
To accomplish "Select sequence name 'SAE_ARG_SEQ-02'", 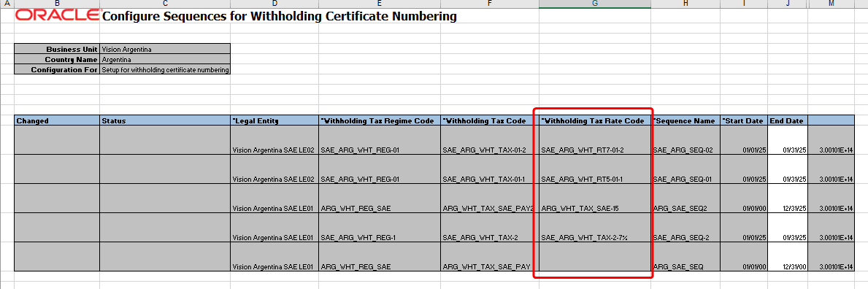I will pyautogui.click(x=686, y=140).
